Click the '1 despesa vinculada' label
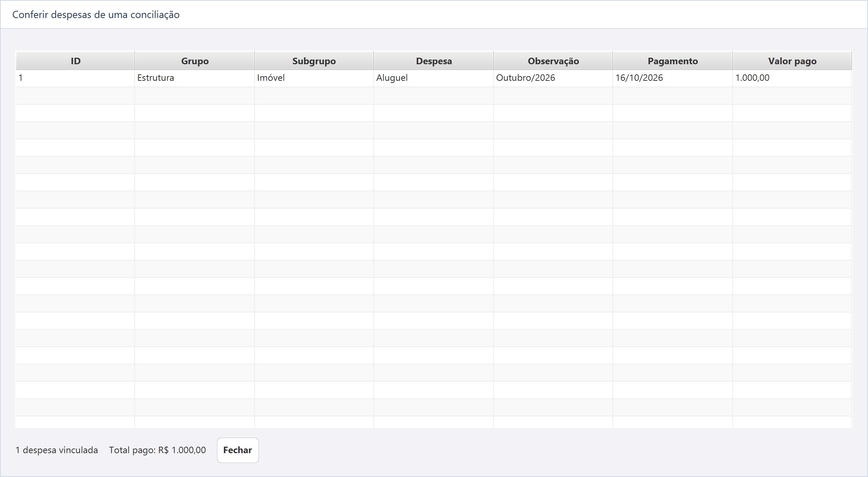The width and height of the screenshot is (868, 477). pos(57,450)
